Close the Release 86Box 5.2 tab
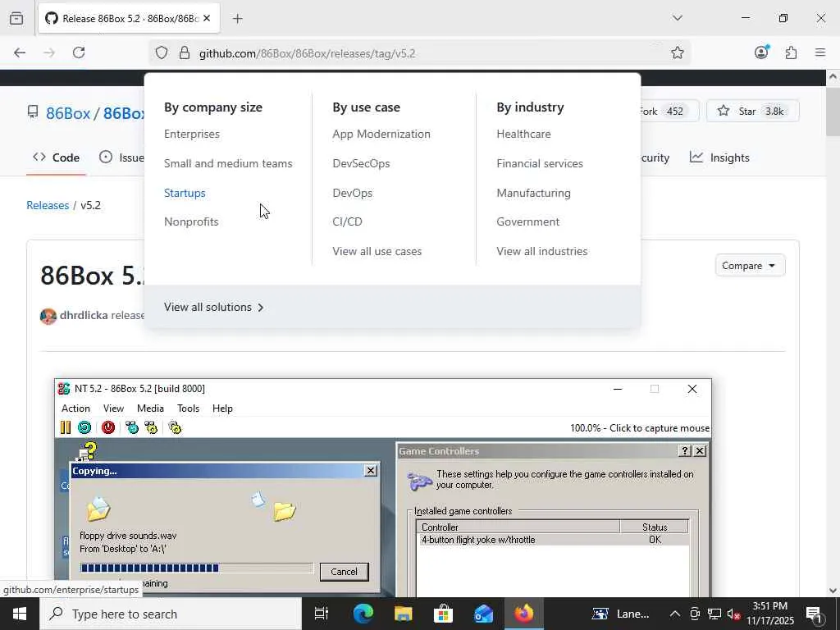The height and width of the screenshot is (630, 840). click(207, 18)
